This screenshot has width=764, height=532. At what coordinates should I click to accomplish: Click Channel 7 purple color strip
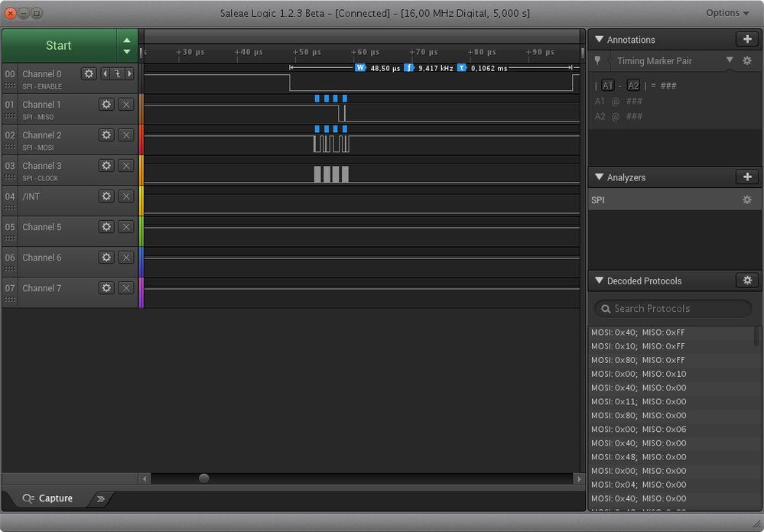[141, 293]
